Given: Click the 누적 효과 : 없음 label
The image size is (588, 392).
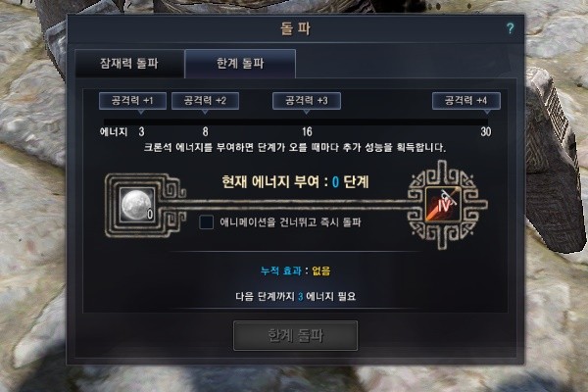Looking at the screenshot, I should click(x=296, y=270).
